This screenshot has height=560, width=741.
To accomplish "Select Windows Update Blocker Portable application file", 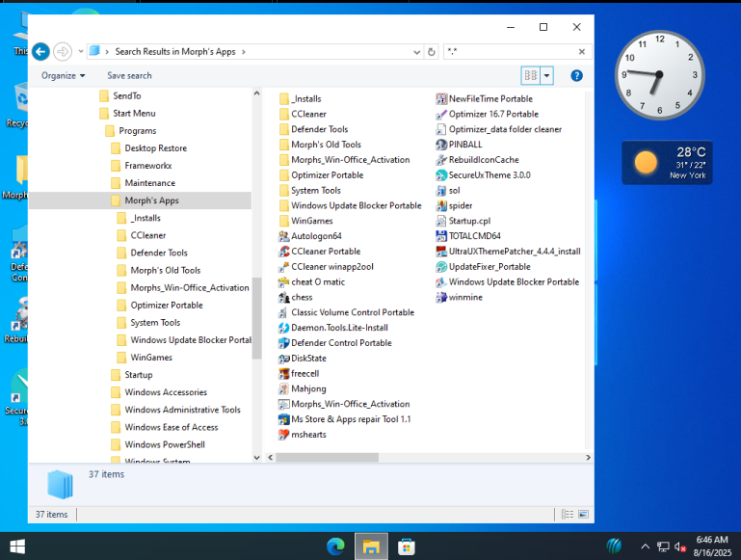I will 507,282.
